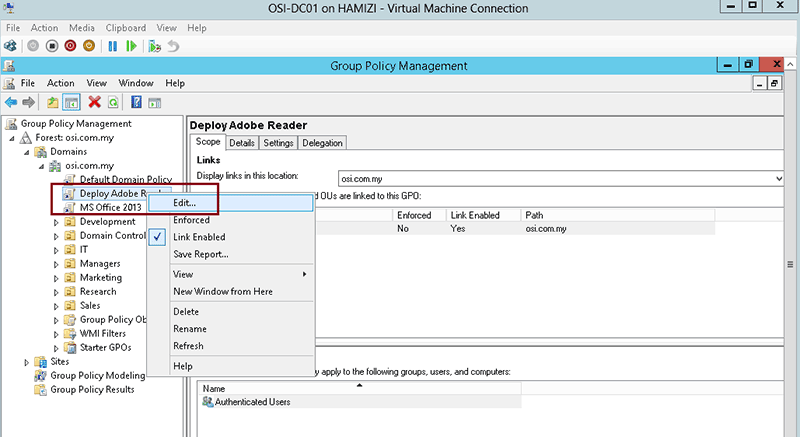Image resolution: width=800 pixels, height=437 pixels.
Task: Select MS Office 2013 GPO link
Action: click(111, 208)
